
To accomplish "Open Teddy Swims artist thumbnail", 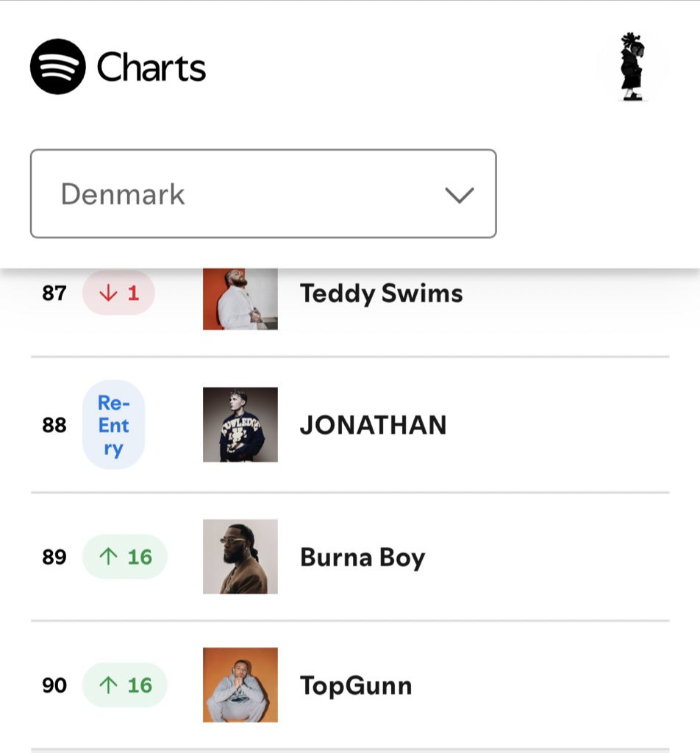I will (240, 299).
